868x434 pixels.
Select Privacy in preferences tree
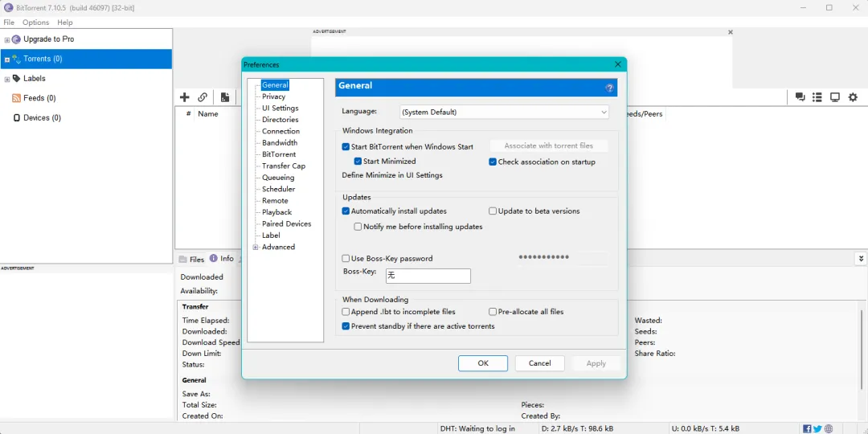pos(273,96)
